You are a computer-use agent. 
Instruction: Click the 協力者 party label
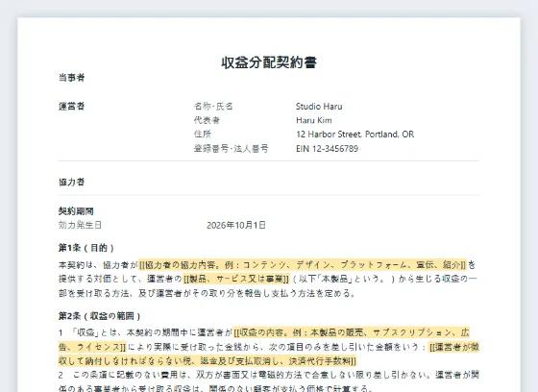pyautogui.click(x=71, y=182)
